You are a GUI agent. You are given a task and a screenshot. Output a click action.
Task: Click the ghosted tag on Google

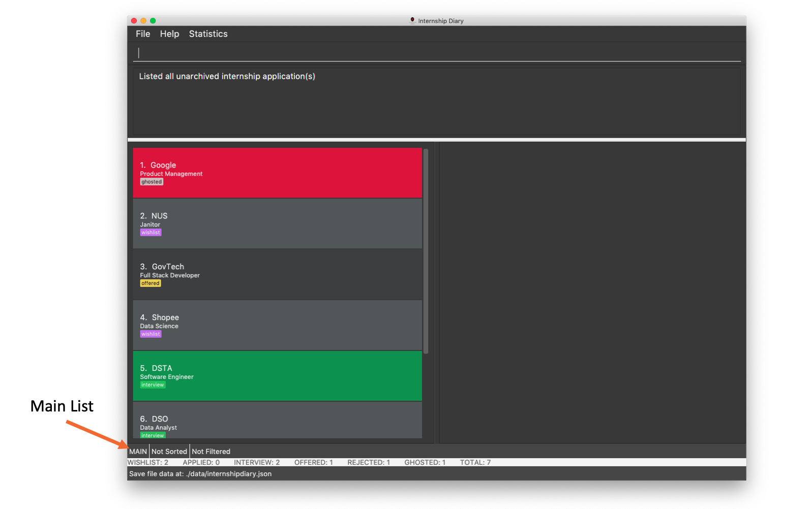pos(152,182)
